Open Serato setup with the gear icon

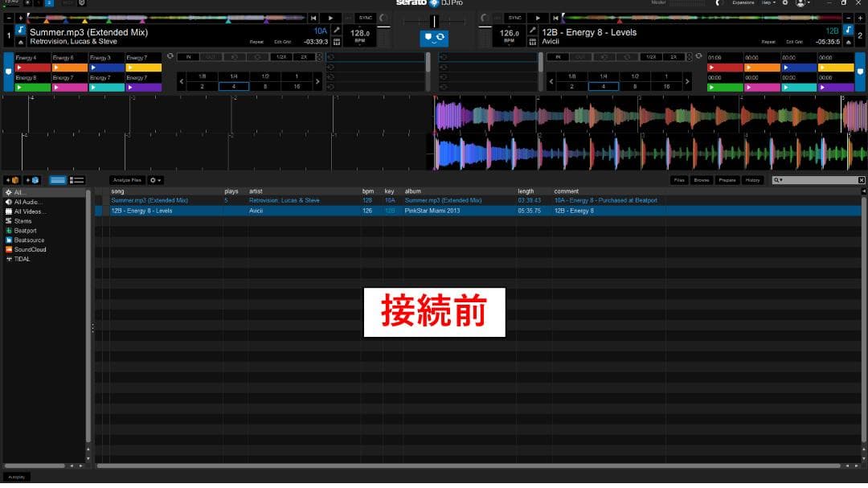[784, 3]
